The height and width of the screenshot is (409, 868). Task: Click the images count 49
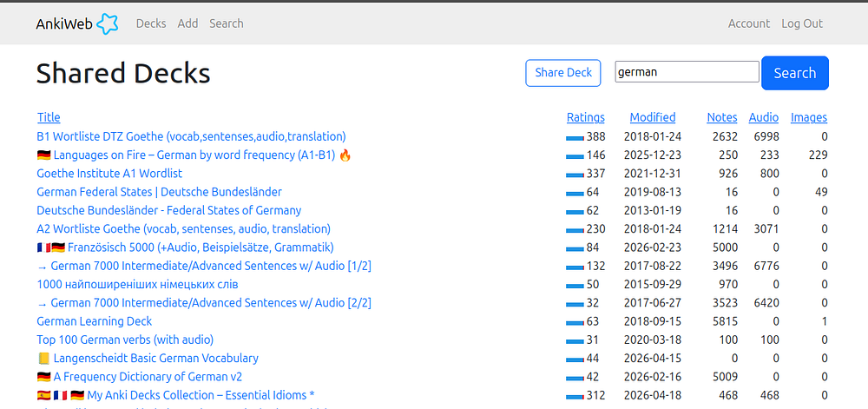[821, 192]
